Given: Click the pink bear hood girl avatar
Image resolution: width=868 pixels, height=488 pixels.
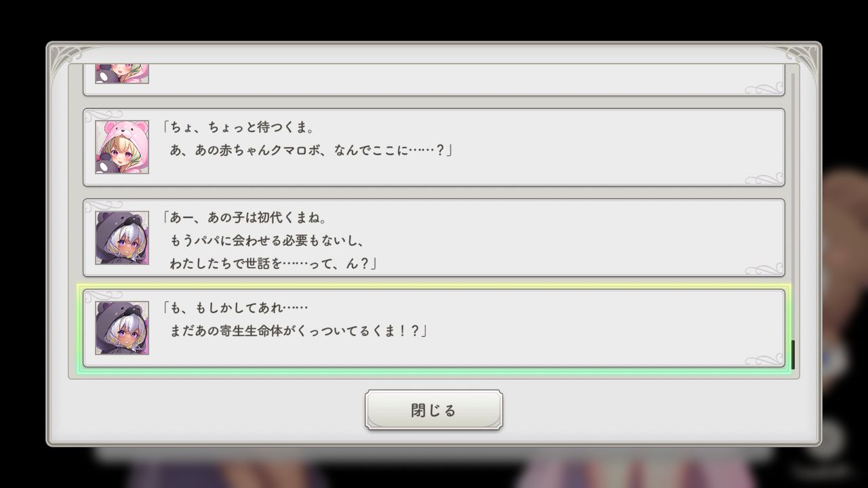Looking at the screenshot, I should coord(122,147).
